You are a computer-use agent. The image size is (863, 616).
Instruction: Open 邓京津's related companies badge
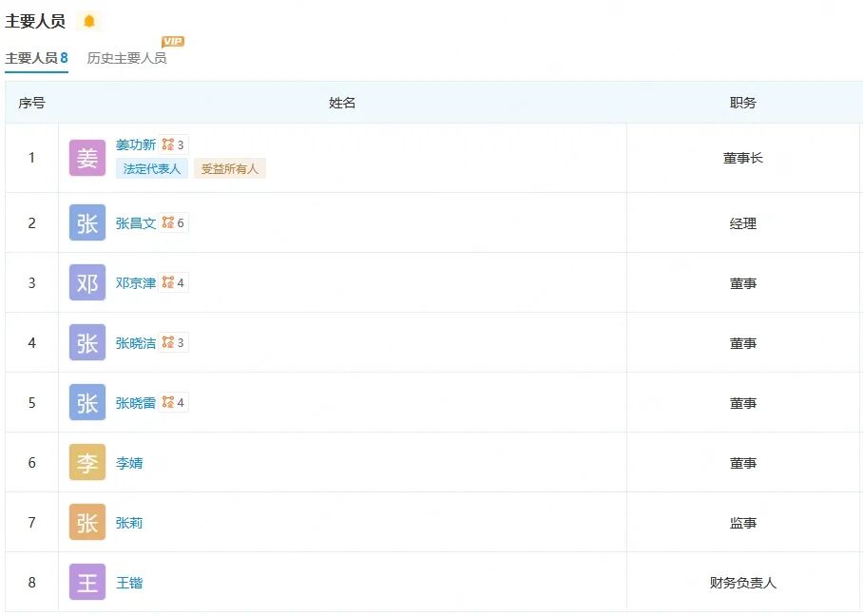click(x=173, y=283)
